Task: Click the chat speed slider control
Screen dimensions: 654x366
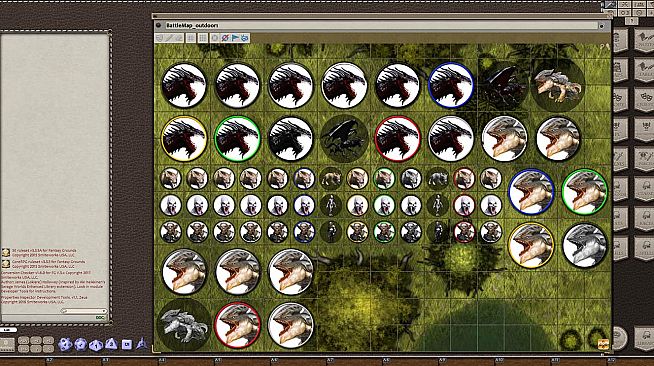Action: 84,311
